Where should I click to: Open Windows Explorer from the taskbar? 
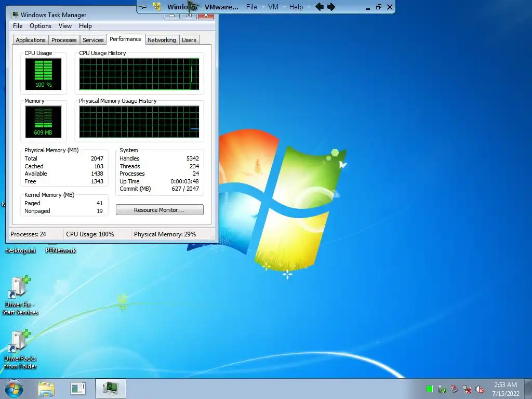tap(46, 389)
